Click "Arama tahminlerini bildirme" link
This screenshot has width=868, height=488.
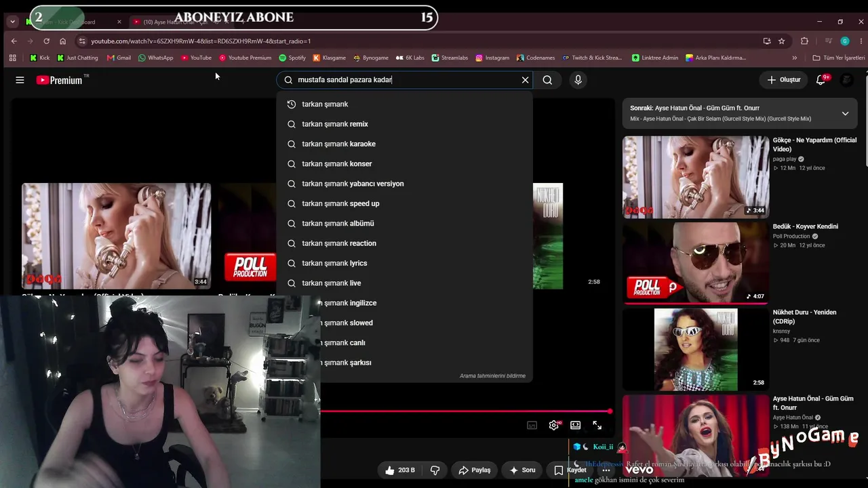pos(492,376)
